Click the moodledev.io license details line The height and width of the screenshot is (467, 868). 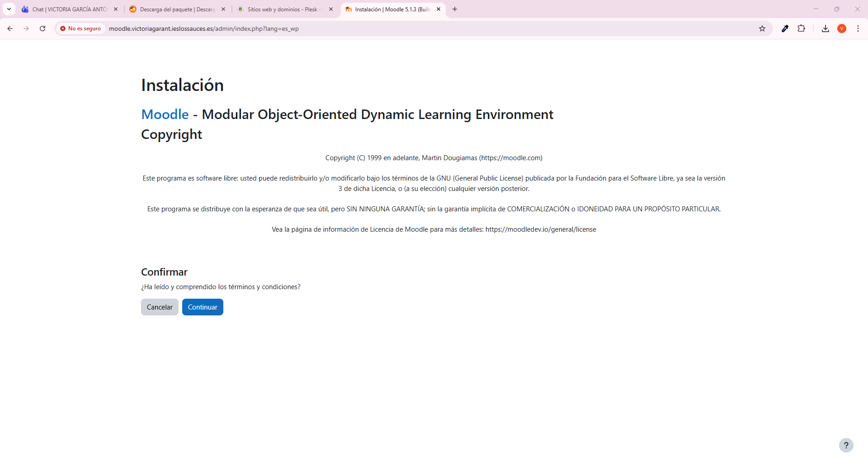pyautogui.click(x=434, y=229)
